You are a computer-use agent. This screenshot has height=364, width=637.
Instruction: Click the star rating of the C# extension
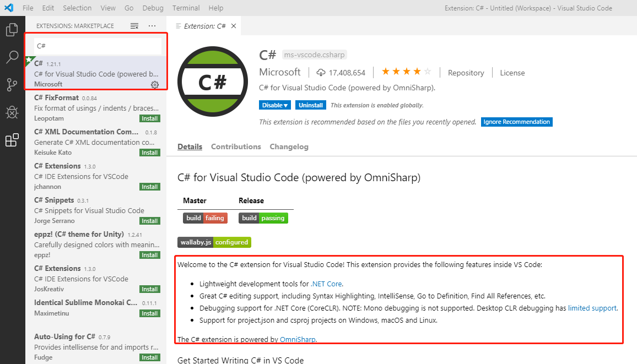click(x=406, y=72)
